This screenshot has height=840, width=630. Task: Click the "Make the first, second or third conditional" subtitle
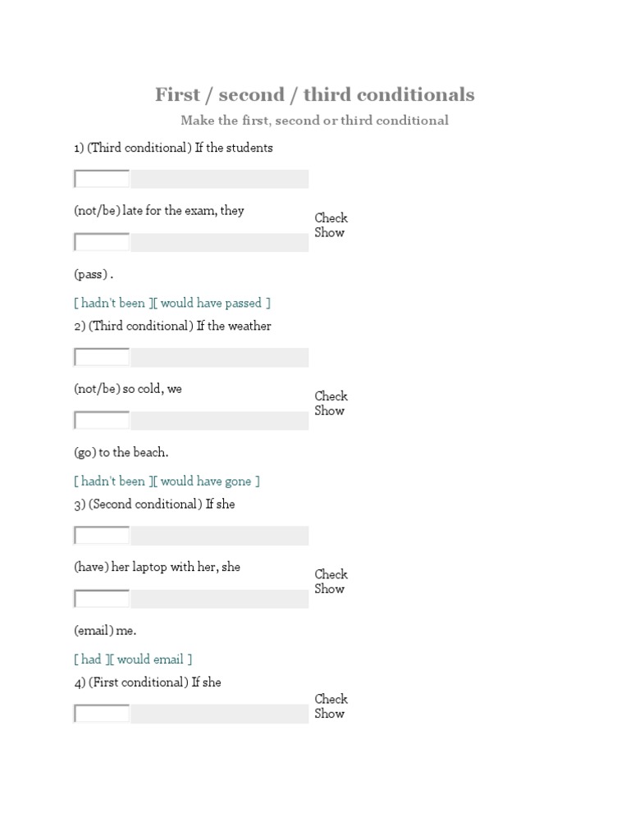click(314, 121)
